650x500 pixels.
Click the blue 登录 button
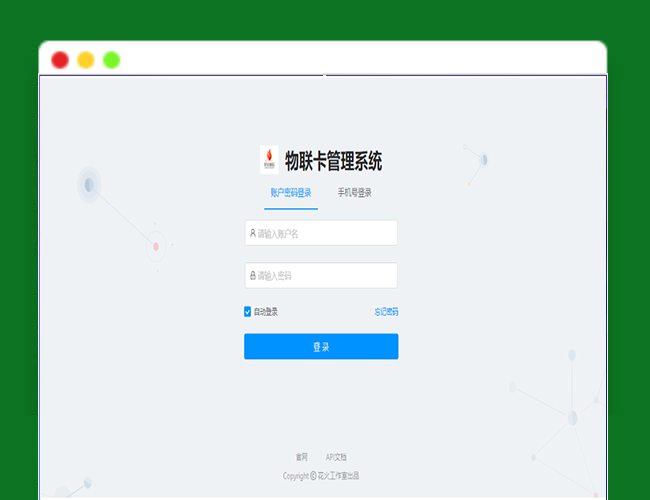pyautogui.click(x=321, y=346)
